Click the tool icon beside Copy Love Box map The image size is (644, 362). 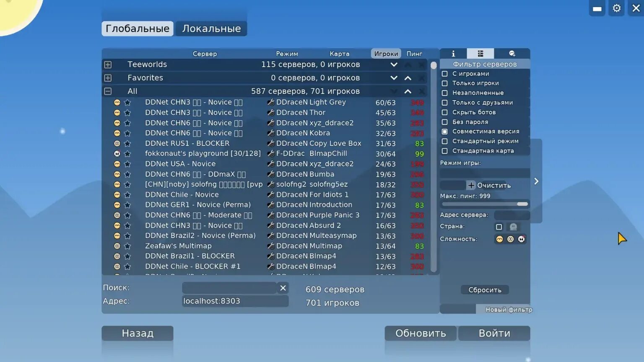[x=271, y=143]
